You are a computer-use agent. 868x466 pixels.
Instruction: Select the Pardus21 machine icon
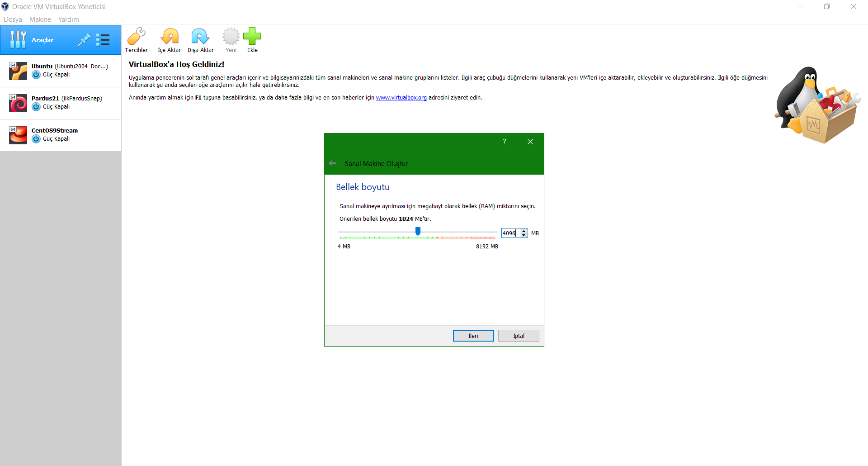(18, 103)
